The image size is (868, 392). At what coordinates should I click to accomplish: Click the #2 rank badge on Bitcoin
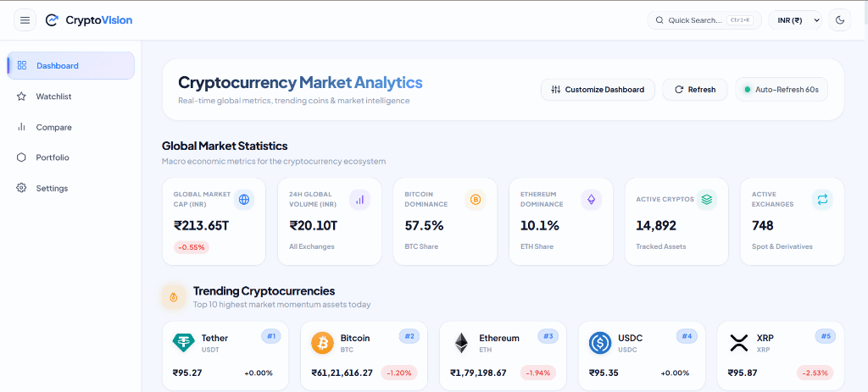409,335
